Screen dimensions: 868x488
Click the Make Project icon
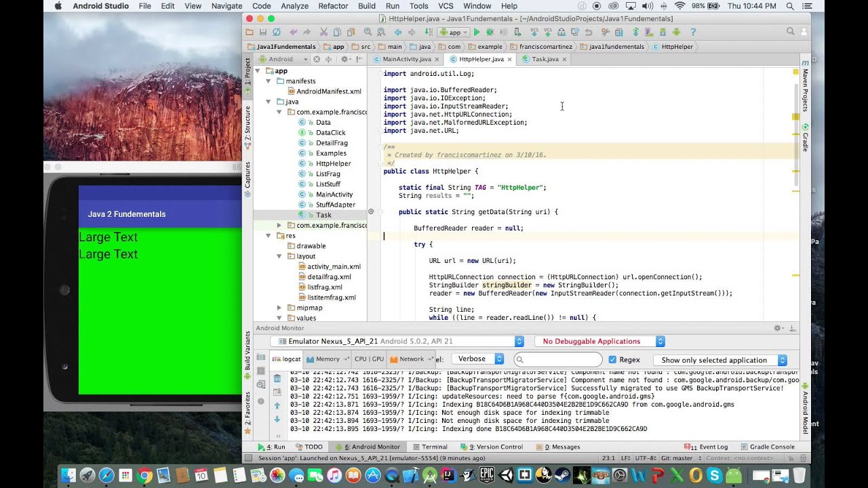point(429,32)
